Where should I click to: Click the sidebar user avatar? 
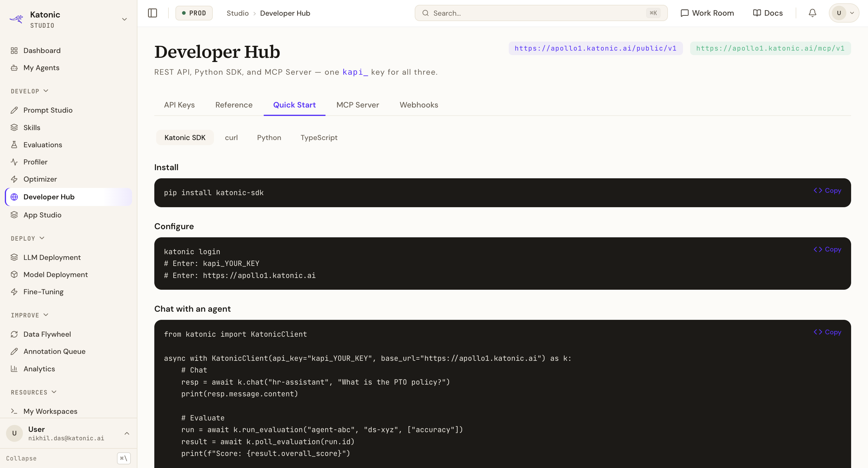(14, 433)
